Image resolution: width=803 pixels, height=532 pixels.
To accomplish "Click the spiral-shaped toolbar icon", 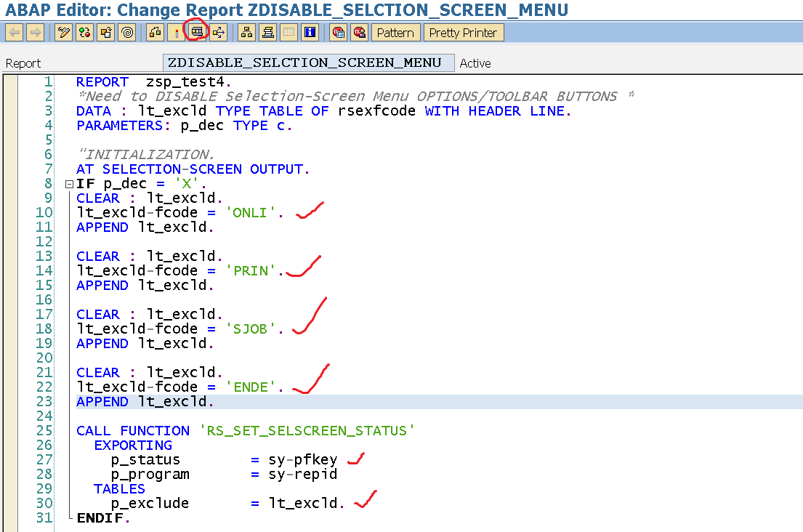I will [126, 32].
